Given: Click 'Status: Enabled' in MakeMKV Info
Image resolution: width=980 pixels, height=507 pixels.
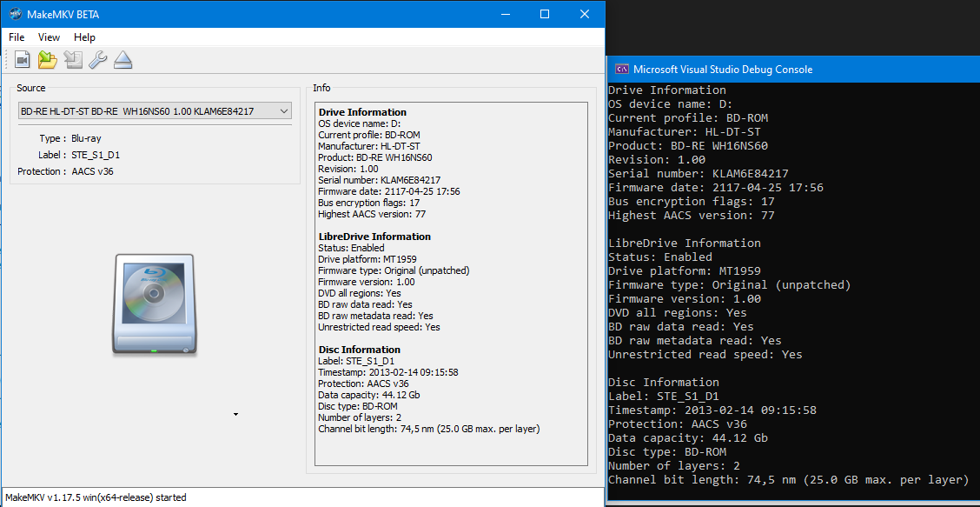Looking at the screenshot, I should (349, 248).
